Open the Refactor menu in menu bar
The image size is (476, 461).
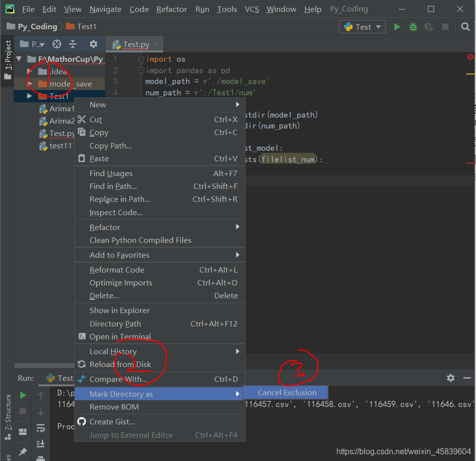pyautogui.click(x=172, y=9)
